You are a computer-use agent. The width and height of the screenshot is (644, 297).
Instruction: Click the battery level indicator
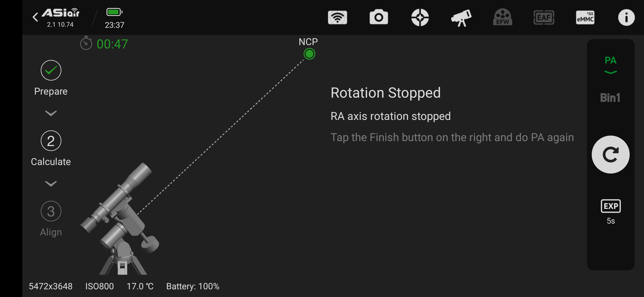(x=114, y=12)
